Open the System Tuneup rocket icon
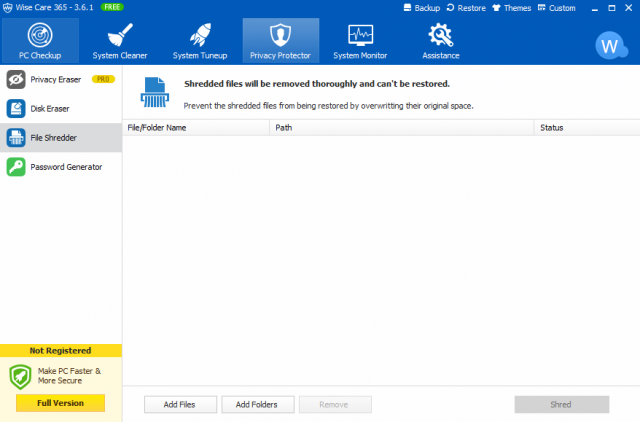 (x=200, y=35)
